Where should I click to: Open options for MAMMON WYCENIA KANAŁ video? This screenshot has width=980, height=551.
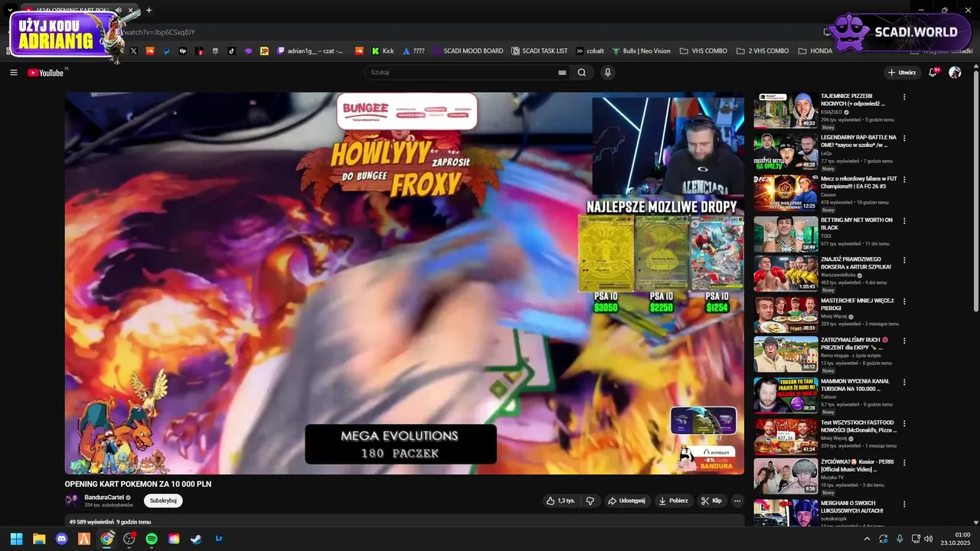click(x=904, y=382)
